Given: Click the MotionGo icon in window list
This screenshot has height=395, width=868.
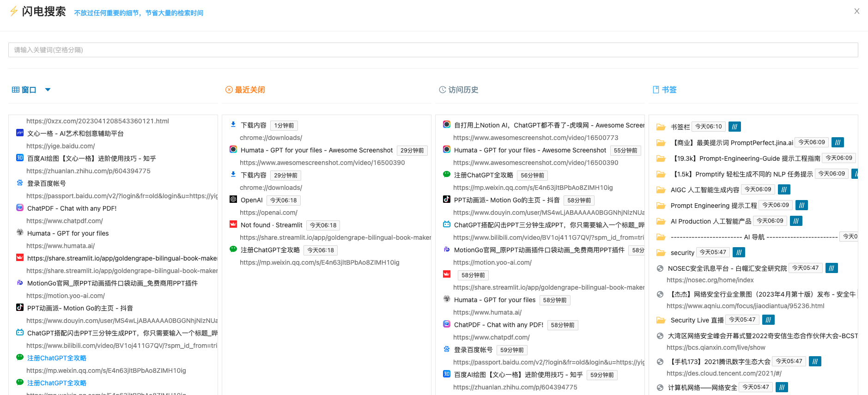Looking at the screenshot, I should pyautogui.click(x=20, y=283).
